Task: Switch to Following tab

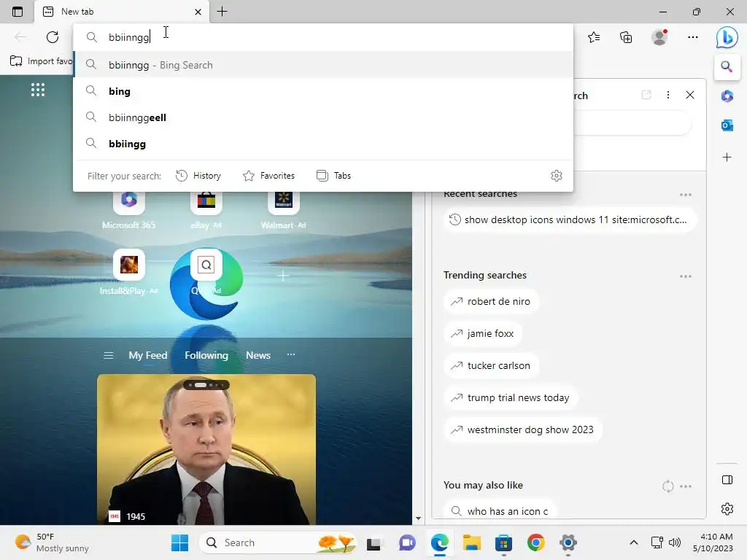Action: pos(206,355)
